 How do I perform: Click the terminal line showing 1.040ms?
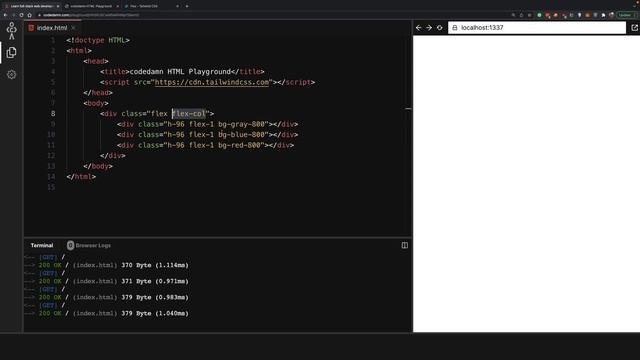pyautogui.click(x=107, y=313)
